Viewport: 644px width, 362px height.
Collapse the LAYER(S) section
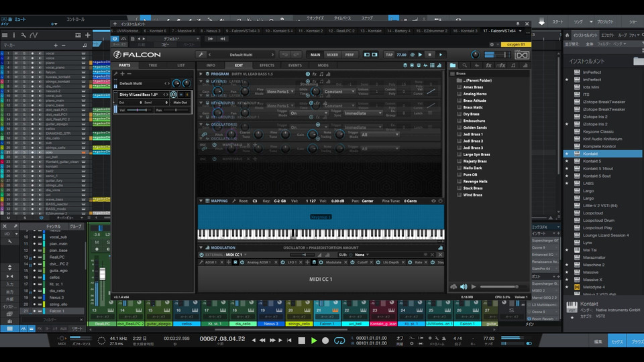(201, 81)
